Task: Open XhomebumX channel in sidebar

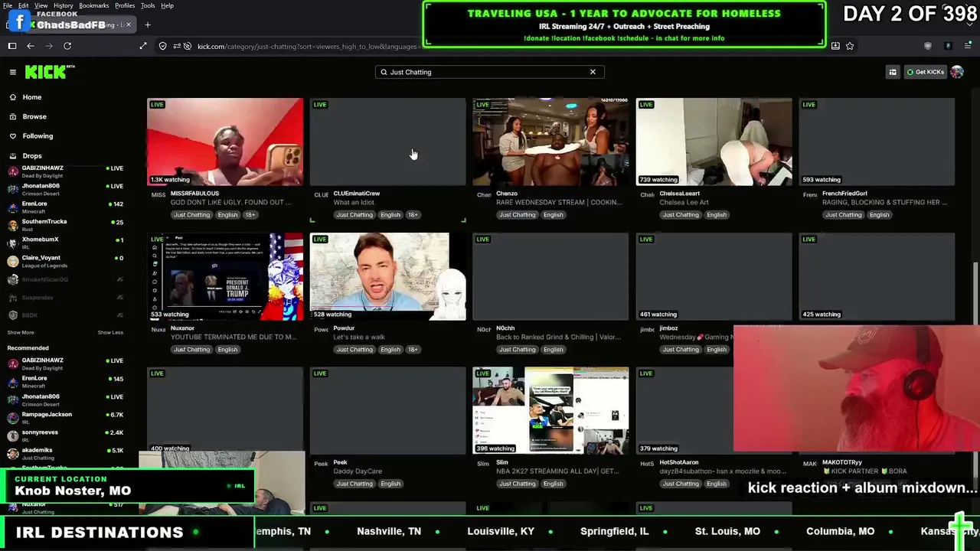Action: [x=65, y=243]
